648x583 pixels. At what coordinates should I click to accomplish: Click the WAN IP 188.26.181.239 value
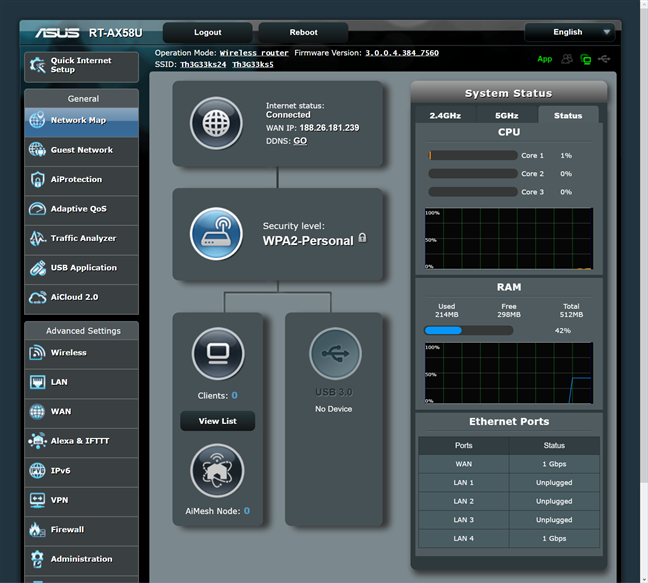(x=329, y=128)
